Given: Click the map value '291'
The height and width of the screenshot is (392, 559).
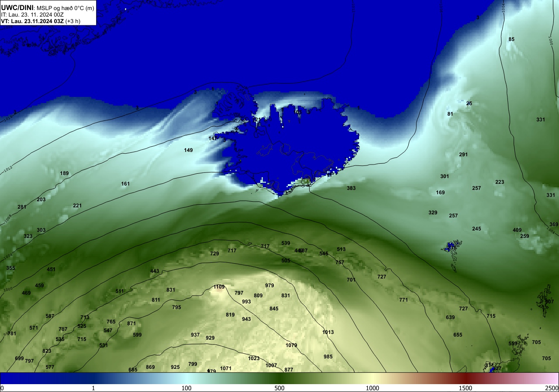Looking at the screenshot, I should pos(463,155).
